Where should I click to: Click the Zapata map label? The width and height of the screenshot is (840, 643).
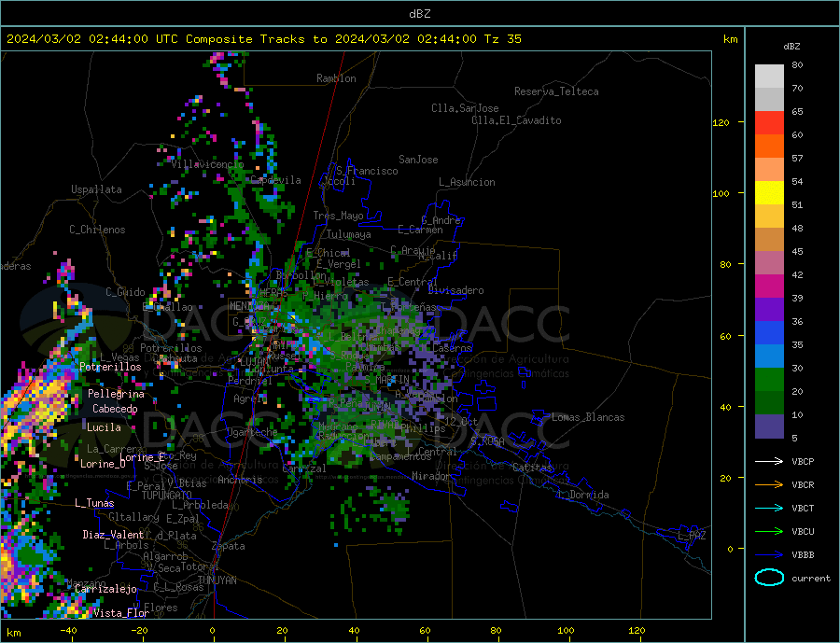pos(229,547)
